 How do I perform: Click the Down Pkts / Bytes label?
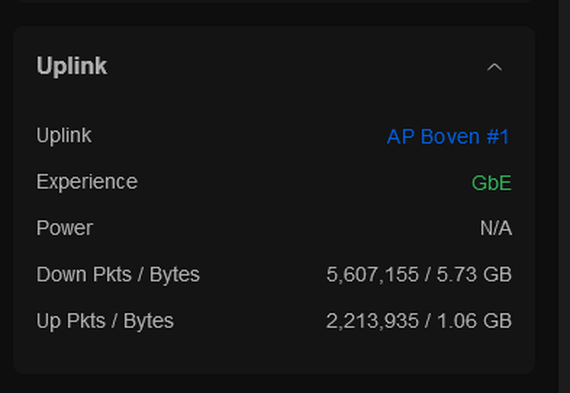pos(118,274)
